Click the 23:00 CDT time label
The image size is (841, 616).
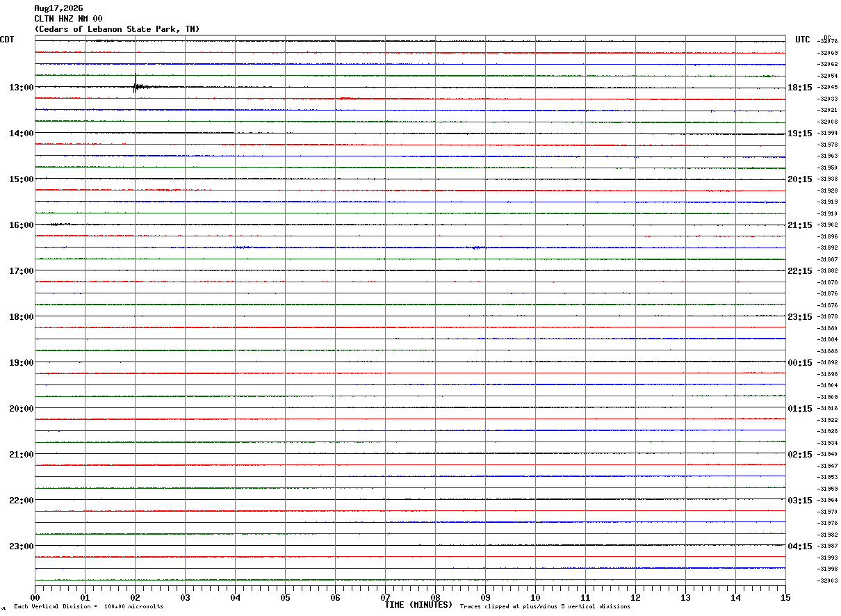[21, 546]
